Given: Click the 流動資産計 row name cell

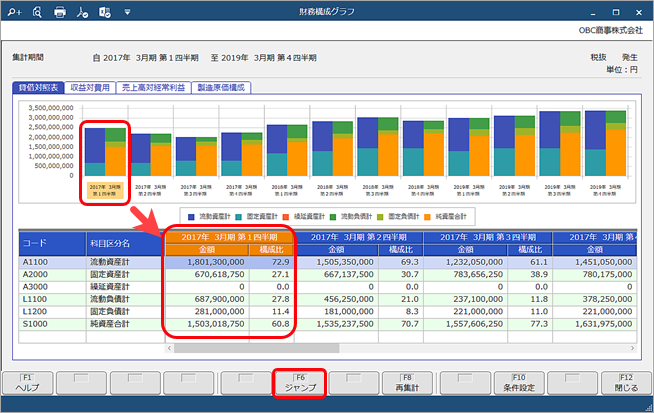Looking at the screenshot, I should (126, 262).
